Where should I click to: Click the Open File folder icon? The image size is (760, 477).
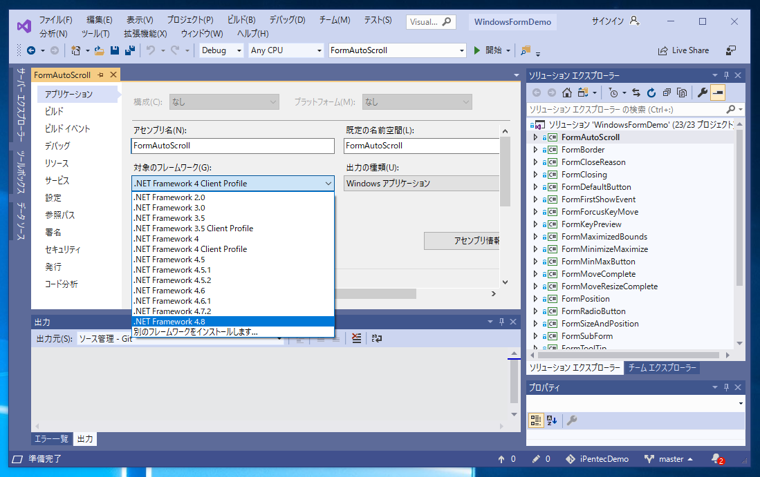(99, 50)
